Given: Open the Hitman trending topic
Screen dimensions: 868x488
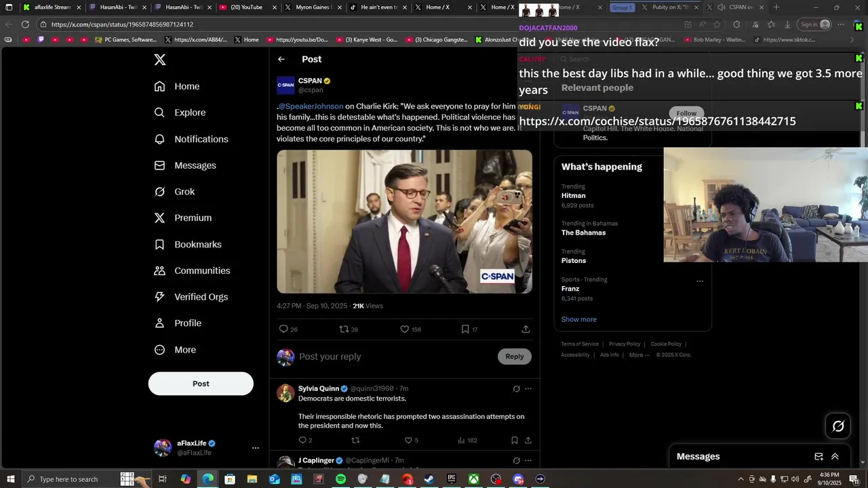Looking at the screenshot, I should pyautogui.click(x=573, y=196).
